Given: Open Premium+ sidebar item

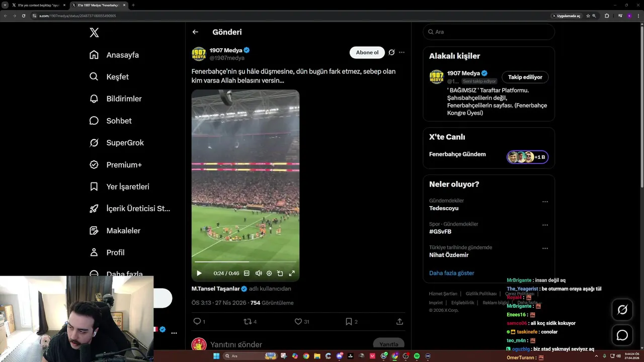Looking at the screenshot, I should point(116,165).
